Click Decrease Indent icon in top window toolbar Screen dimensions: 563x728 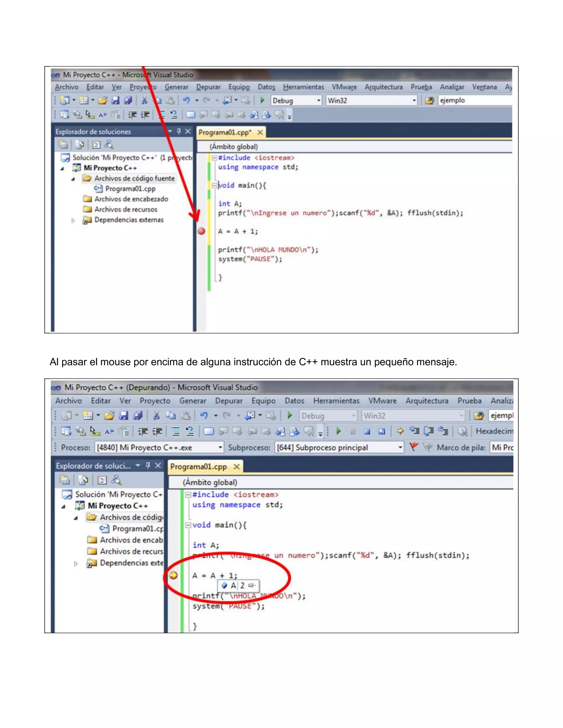pos(132,115)
